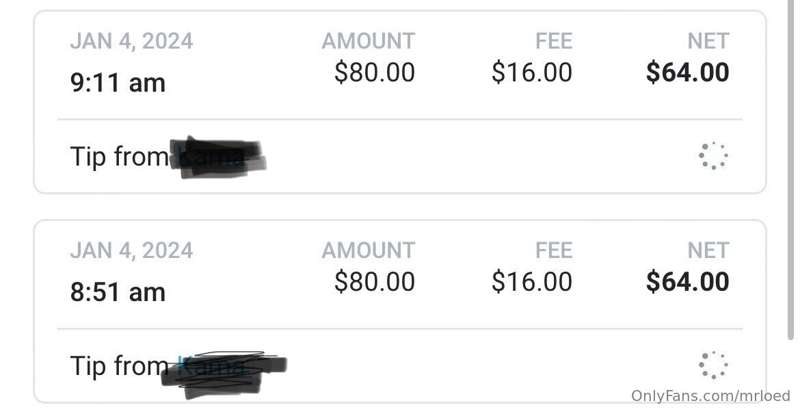Click the page scrollbar on the right edge
The height and width of the screenshot is (414, 800).
tap(791, 168)
